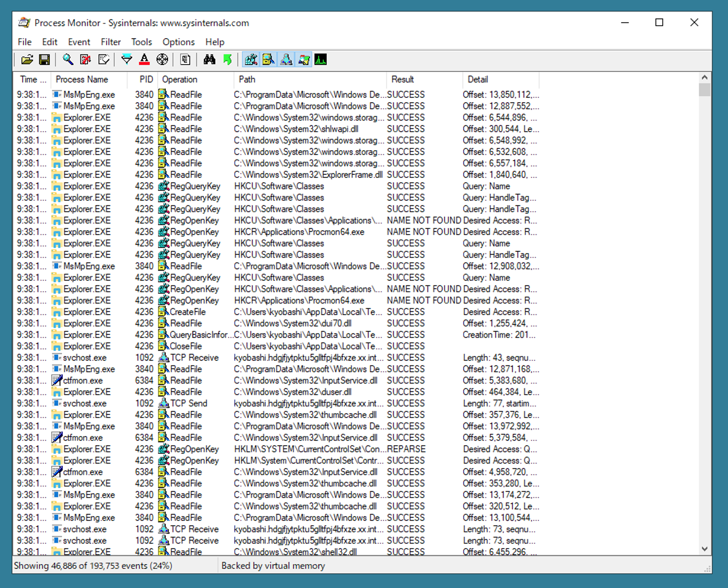Click 'Backed by virtual memory' status text
728x588 pixels.
pyautogui.click(x=273, y=566)
